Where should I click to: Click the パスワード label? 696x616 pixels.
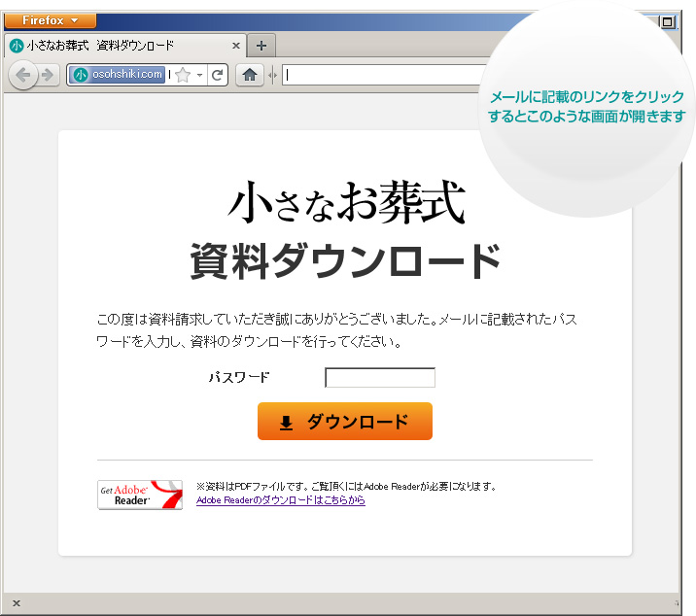coord(239,377)
